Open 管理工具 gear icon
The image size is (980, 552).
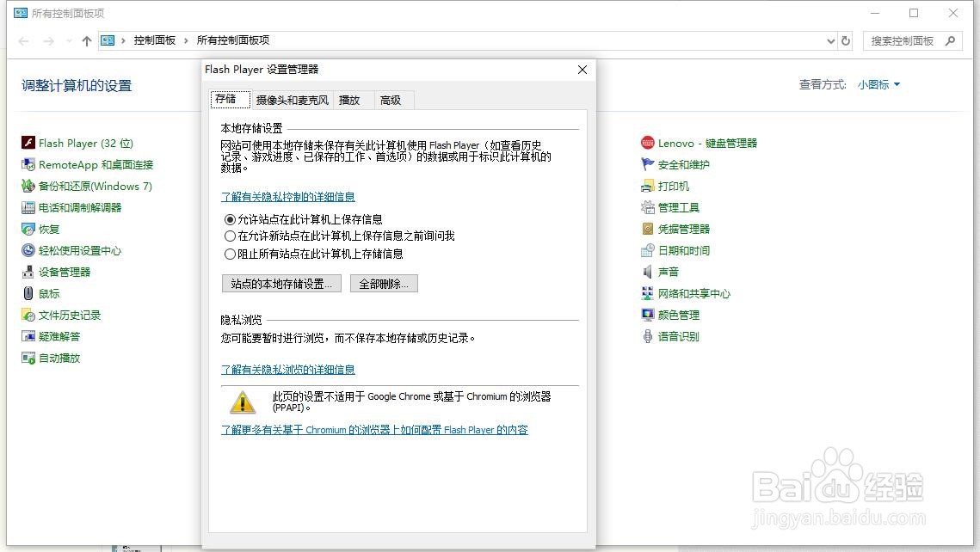click(648, 207)
